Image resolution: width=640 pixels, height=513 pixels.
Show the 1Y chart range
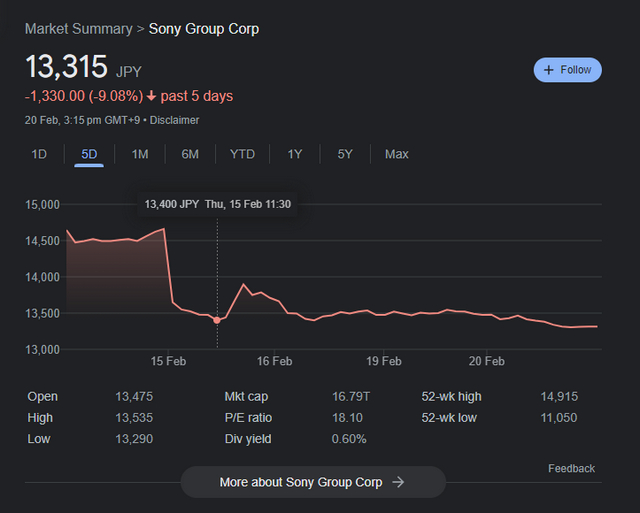(294, 154)
